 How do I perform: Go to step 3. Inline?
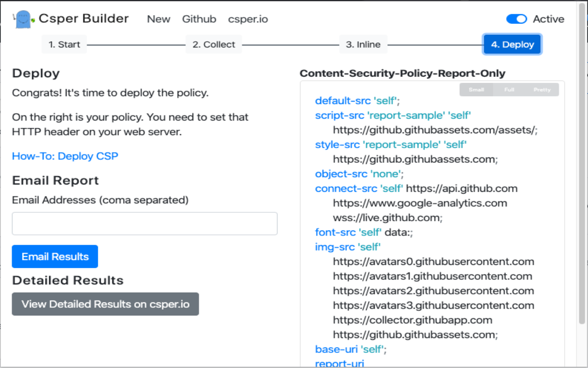[363, 45]
